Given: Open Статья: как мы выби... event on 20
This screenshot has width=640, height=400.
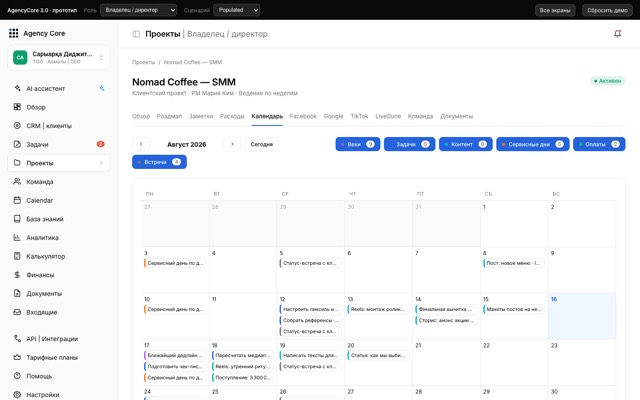Looking at the screenshot, I should coord(378,356).
